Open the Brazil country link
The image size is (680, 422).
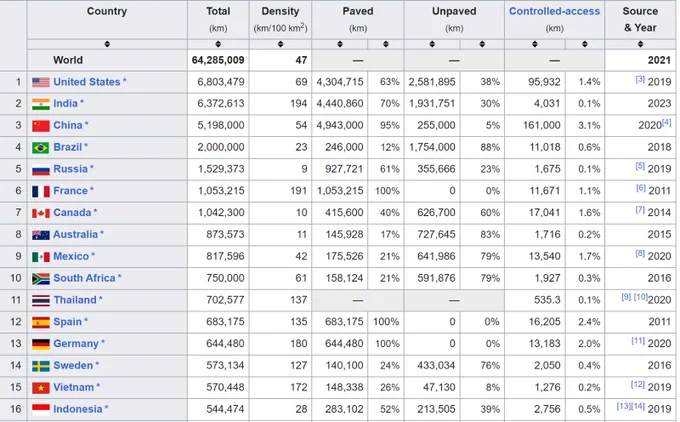pos(68,147)
